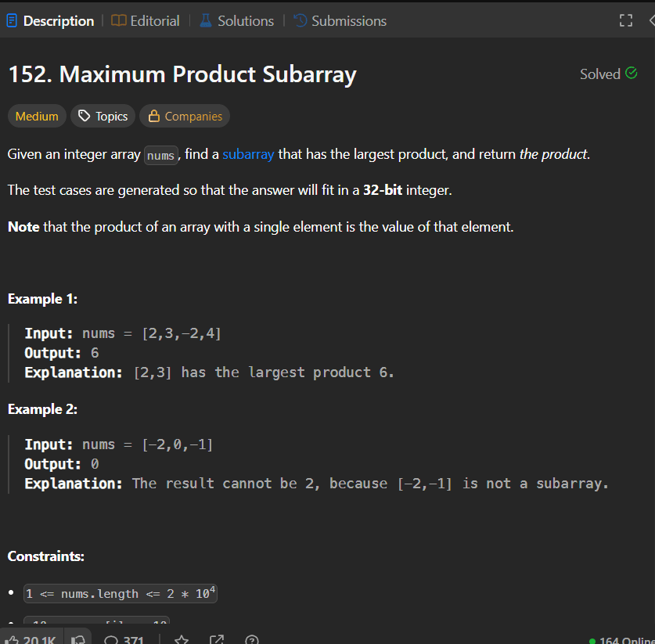Expand the Companies tag list
Screen dimensions: 655x644
tap(184, 116)
